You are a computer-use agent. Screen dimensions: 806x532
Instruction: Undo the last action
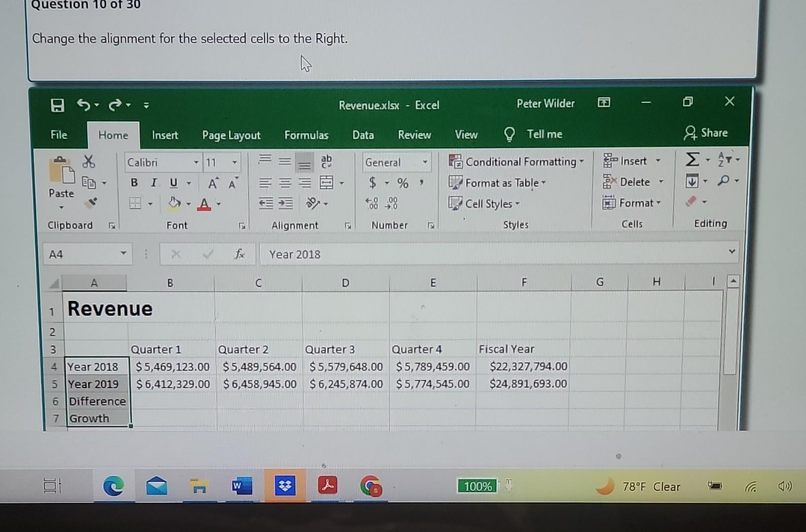[83, 105]
